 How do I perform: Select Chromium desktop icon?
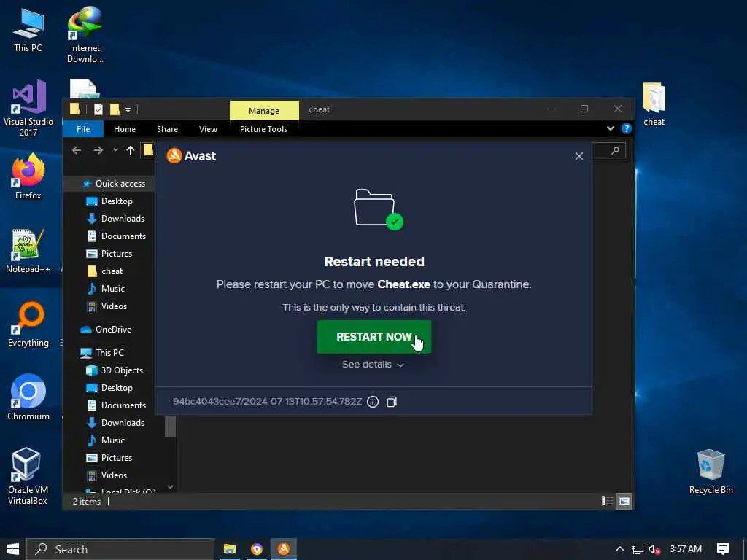(28, 397)
